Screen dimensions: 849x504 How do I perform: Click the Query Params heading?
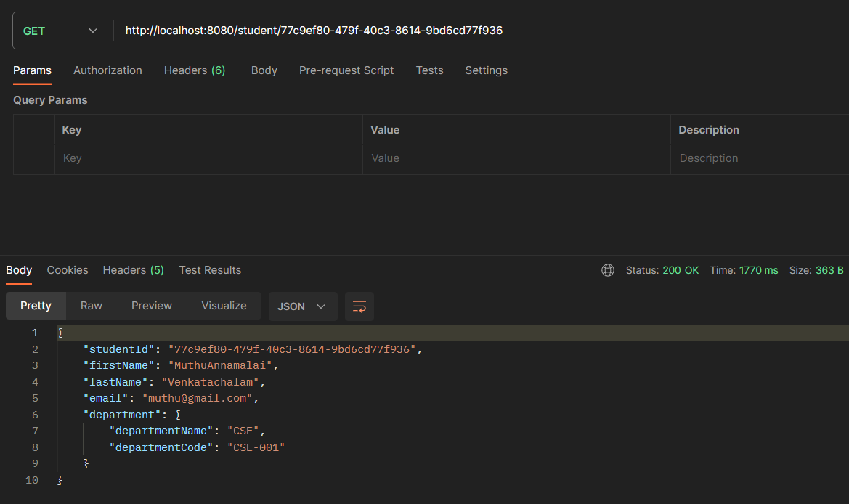50,100
